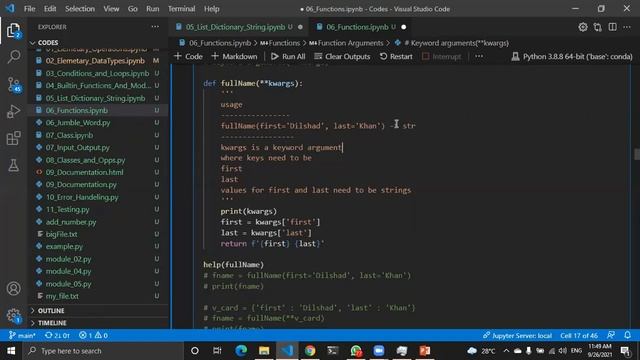Viewport: 640px width, 360px height.
Task: Click Cell 17 of 46 status item
Action: pos(579,336)
